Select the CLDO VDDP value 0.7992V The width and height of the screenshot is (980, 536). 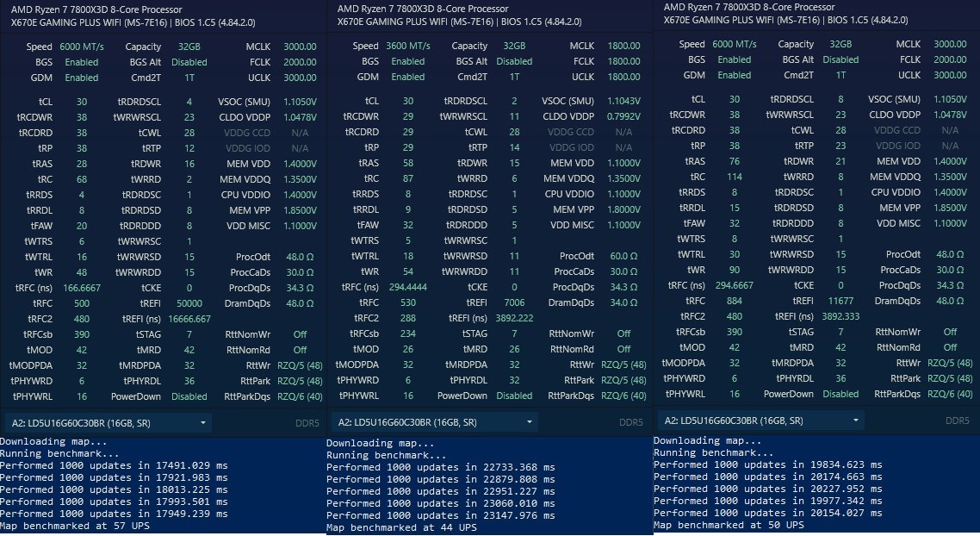(x=623, y=117)
